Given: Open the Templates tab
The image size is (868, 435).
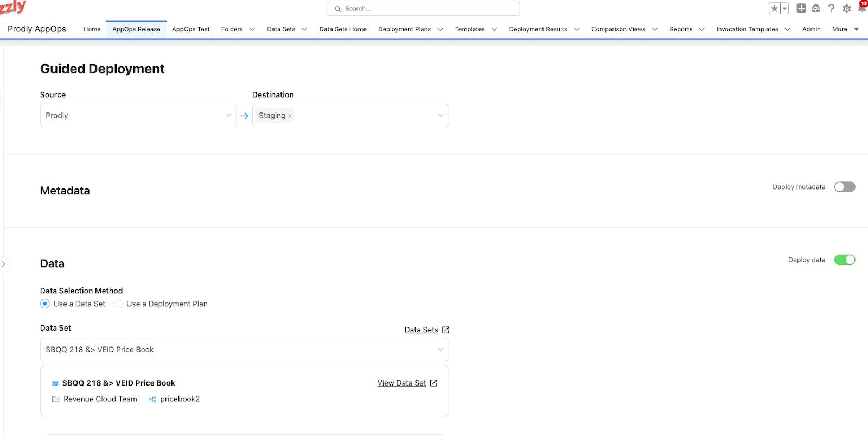Looking at the screenshot, I should point(470,29).
